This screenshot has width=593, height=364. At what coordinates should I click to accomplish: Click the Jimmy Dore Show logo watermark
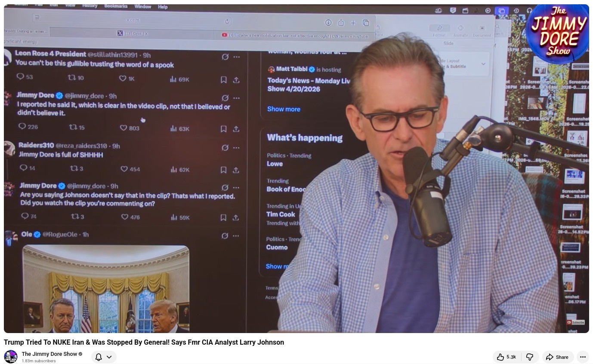pos(557,32)
